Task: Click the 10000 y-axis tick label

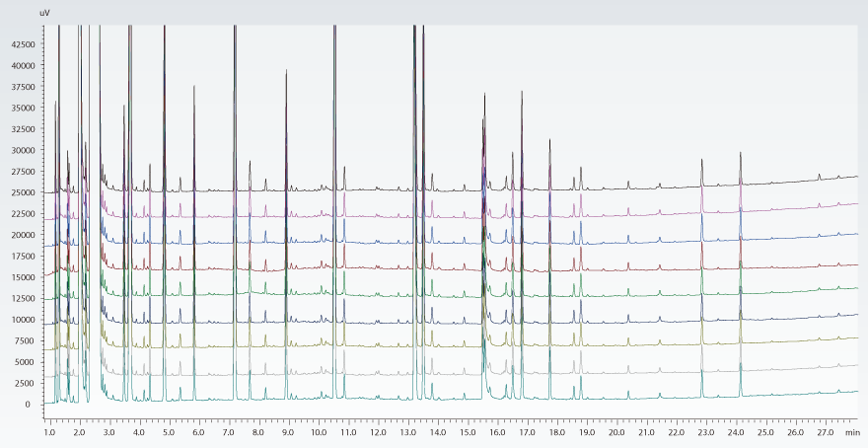Action: click(x=20, y=320)
